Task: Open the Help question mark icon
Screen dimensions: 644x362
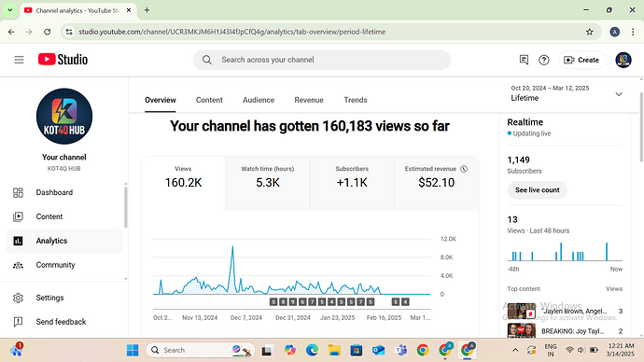Action: (x=544, y=60)
